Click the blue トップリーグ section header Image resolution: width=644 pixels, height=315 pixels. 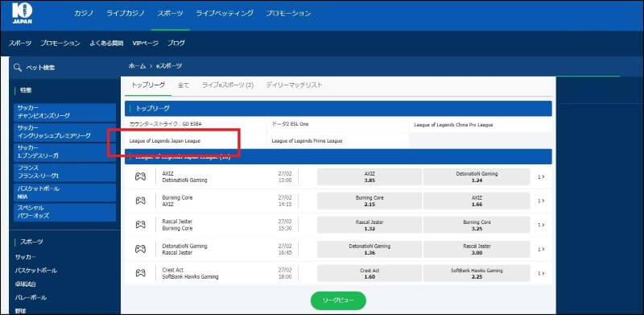[338, 109]
